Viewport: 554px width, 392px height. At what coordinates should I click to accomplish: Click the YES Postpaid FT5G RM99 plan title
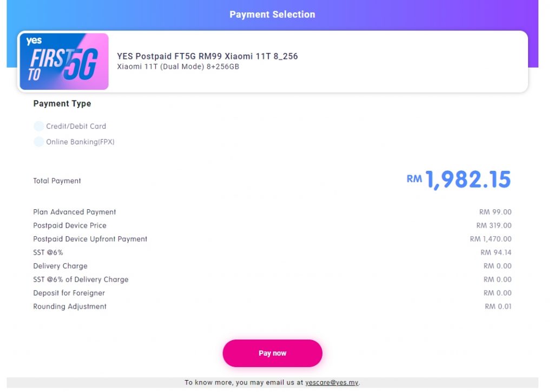(207, 56)
